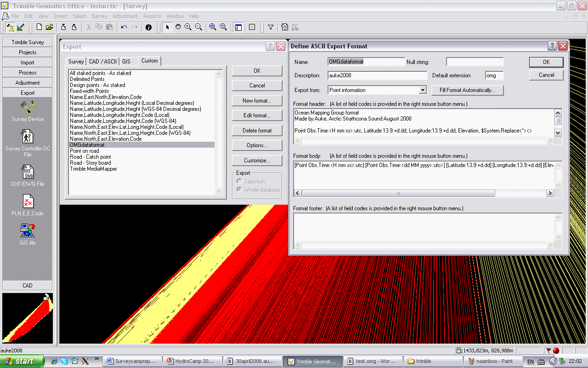Click the Zoom in magnifier icon
588x368 pixels.
pyautogui.click(x=188, y=27)
